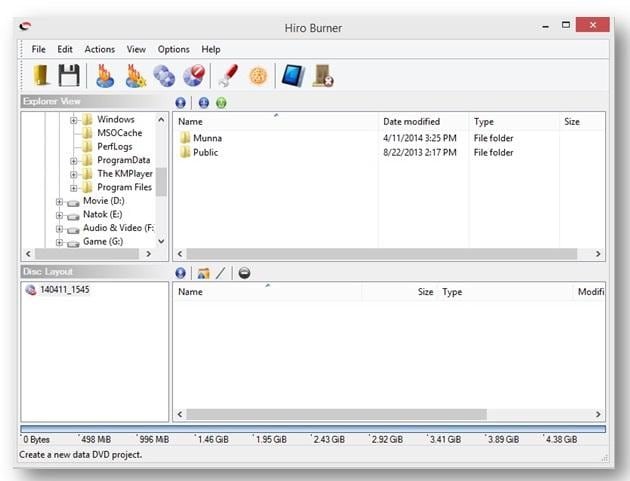
Task: Expand the Windows folder node
Action: (x=74, y=120)
